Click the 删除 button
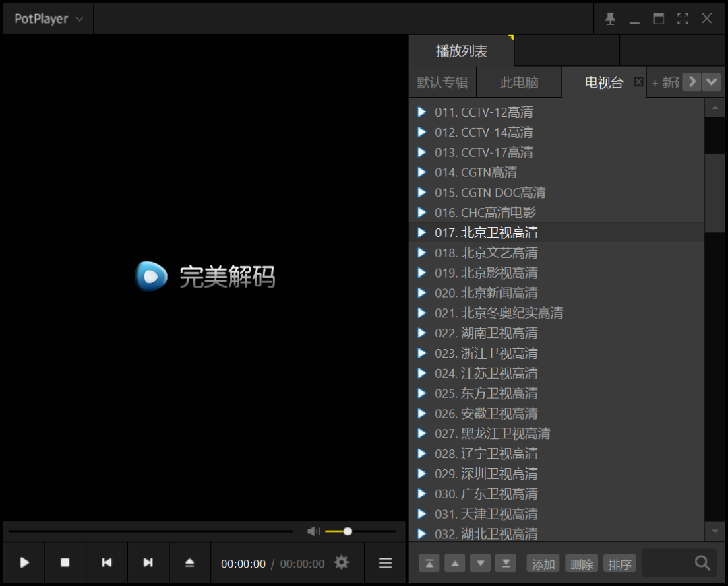Viewport: 728px width, 586px height. [x=581, y=564]
